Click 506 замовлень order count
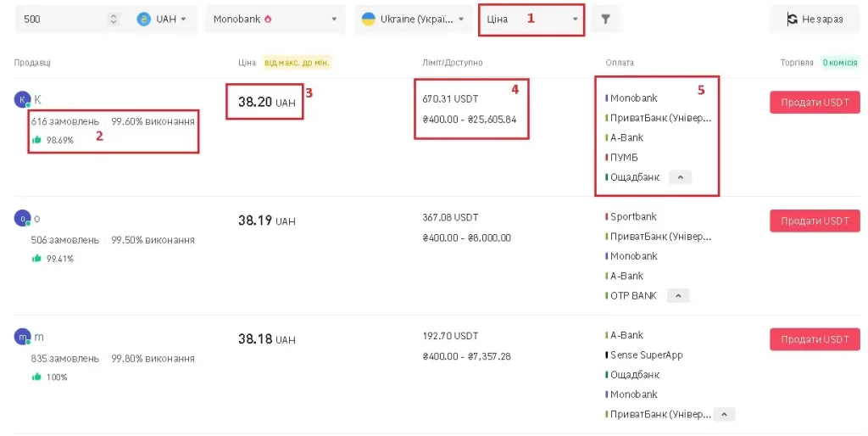The height and width of the screenshot is (436, 868). [x=64, y=240]
